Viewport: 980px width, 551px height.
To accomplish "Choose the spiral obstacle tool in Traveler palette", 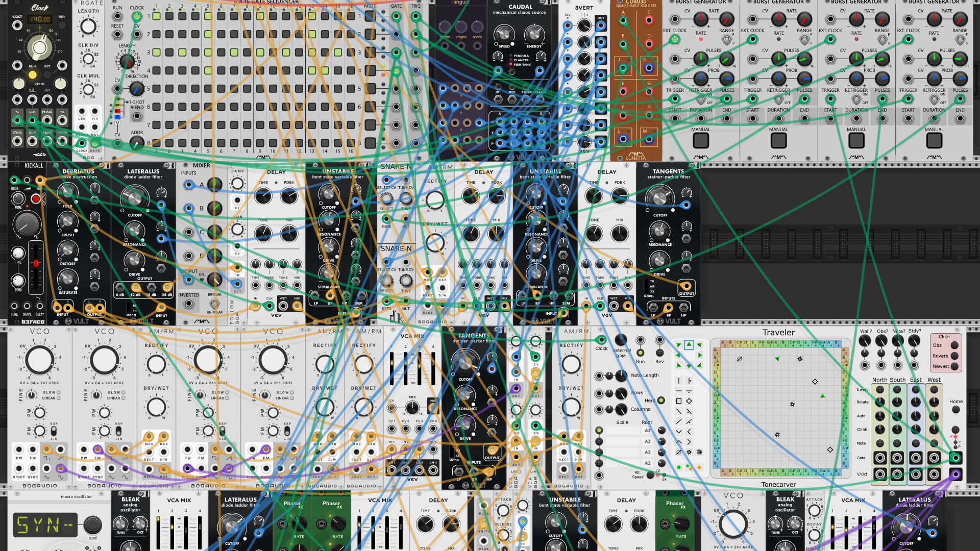I will 699,452.
